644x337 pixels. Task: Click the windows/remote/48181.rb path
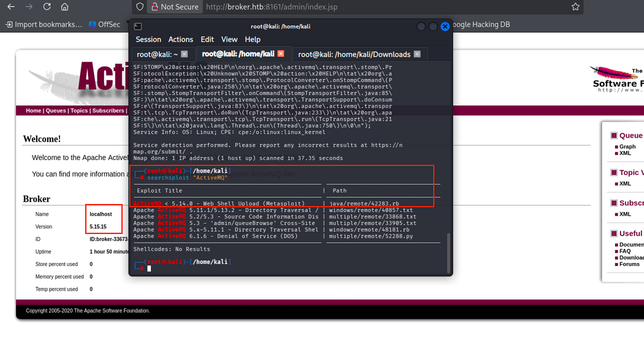click(369, 229)
